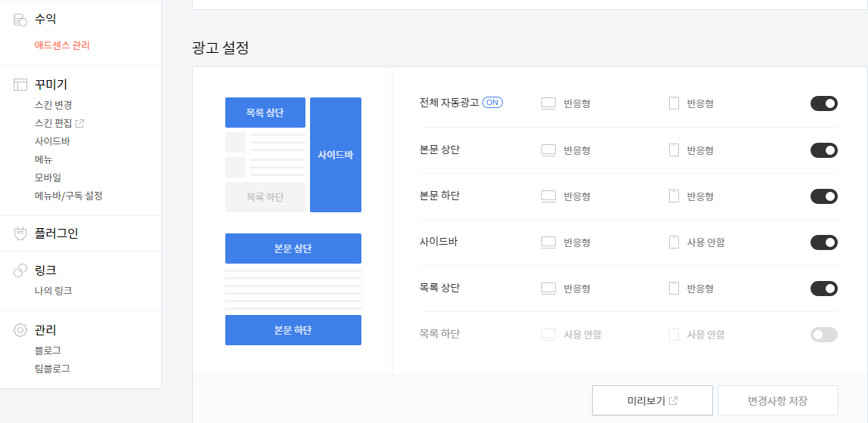Click 목록 상단 block in layout preview
Image resolution: width=868 pixels, height=423 pixels.
pos(265,113)
